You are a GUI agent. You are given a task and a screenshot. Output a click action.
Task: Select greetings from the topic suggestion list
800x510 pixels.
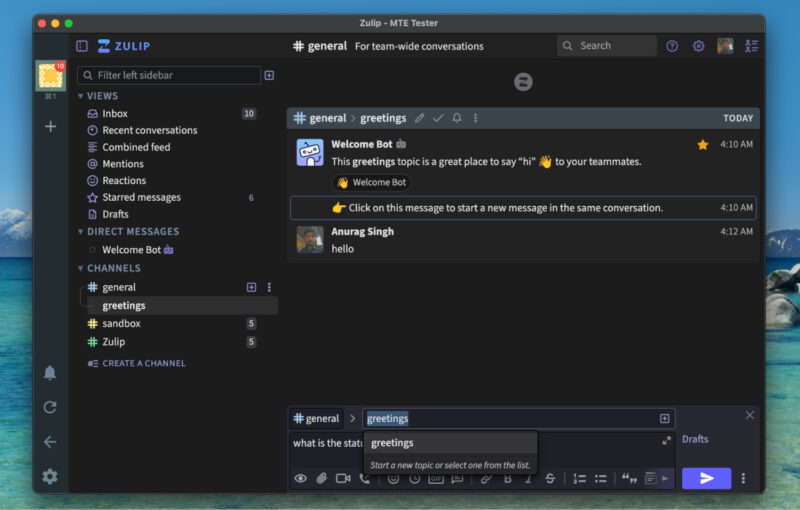coord(392,443)
